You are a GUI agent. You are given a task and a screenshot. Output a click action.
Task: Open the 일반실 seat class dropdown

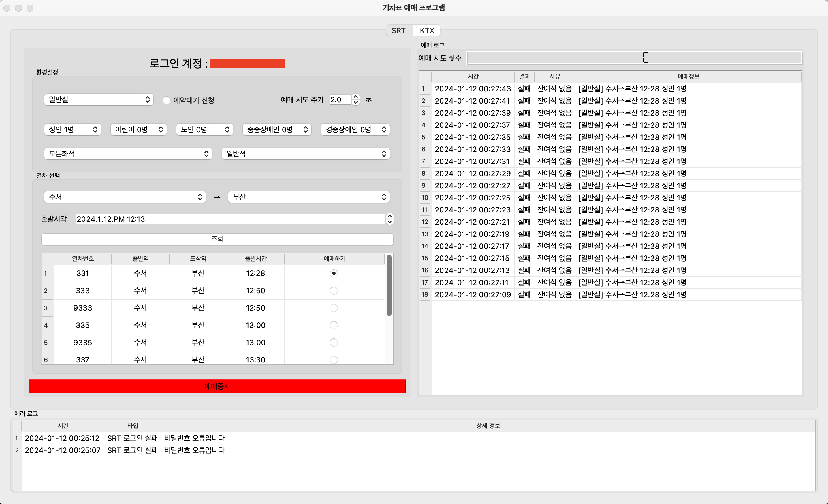click(99, 99)
